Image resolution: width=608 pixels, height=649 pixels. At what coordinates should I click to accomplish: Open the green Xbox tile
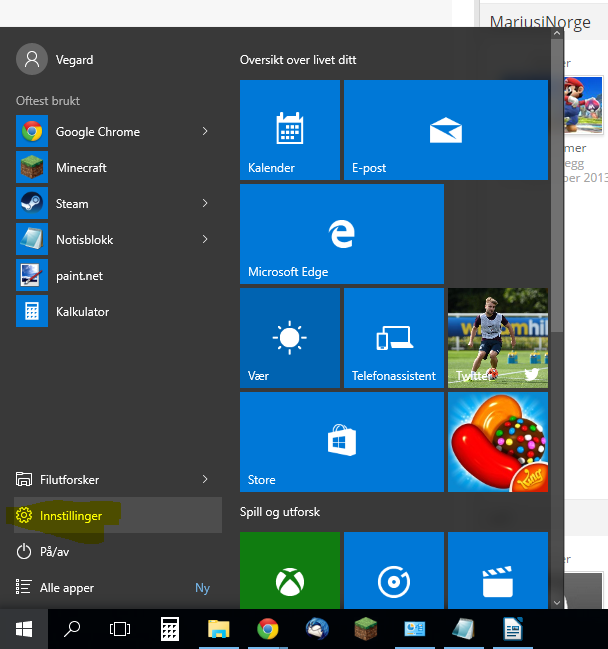[290, 570]
